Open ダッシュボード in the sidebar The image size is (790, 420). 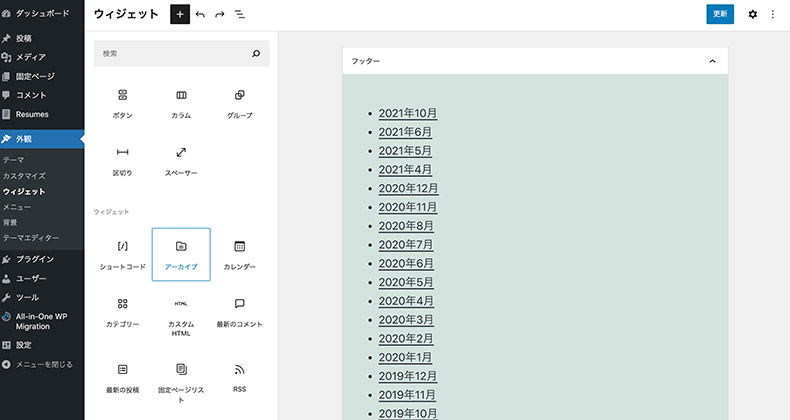tap(42, 14)
